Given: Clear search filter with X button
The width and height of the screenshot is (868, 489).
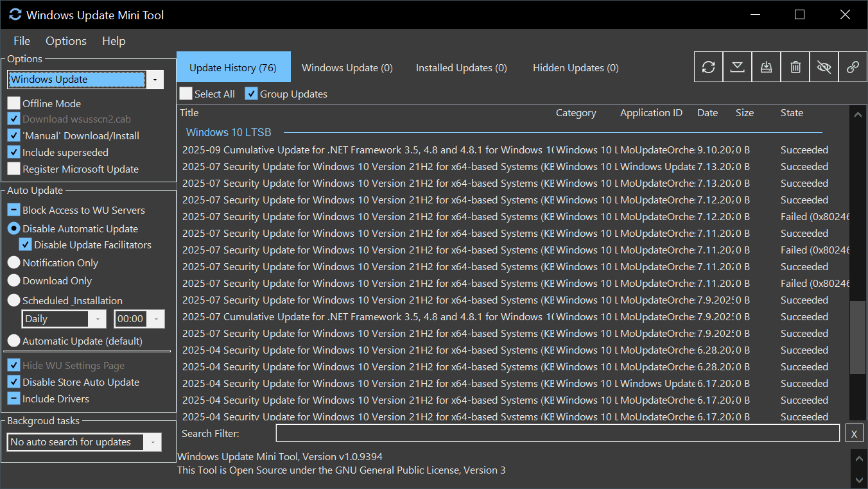Looking at the screenshot, I should pyautogui.click(x=854, y=434).
